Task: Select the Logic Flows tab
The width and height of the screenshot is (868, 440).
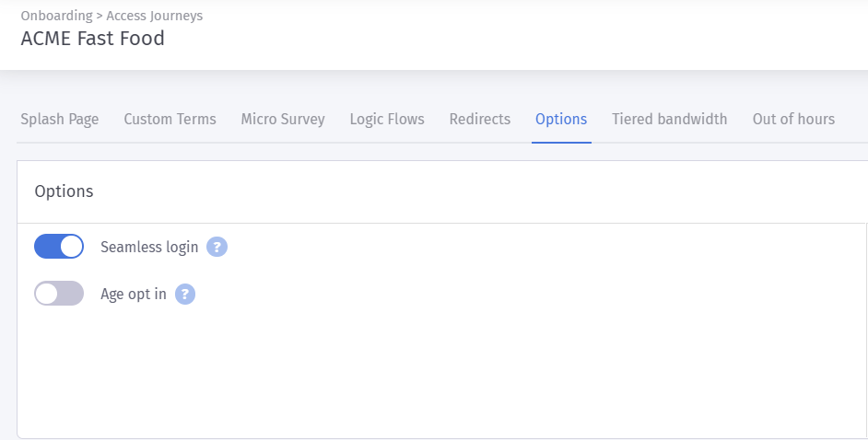Action: point(387,120)
